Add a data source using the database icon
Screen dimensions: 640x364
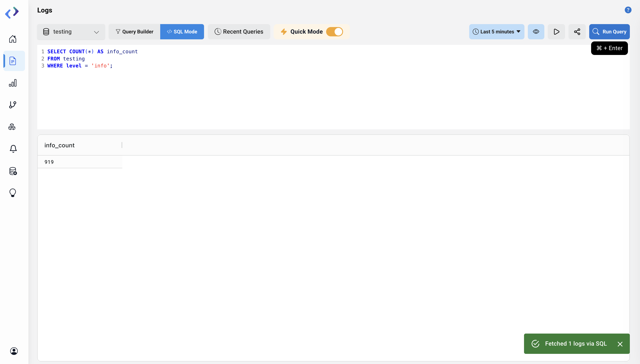(x=13, y=171)
